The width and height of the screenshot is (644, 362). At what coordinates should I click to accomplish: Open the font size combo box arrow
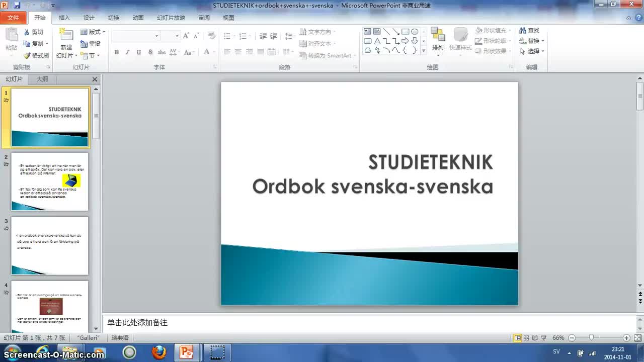[x=177, y=36]
